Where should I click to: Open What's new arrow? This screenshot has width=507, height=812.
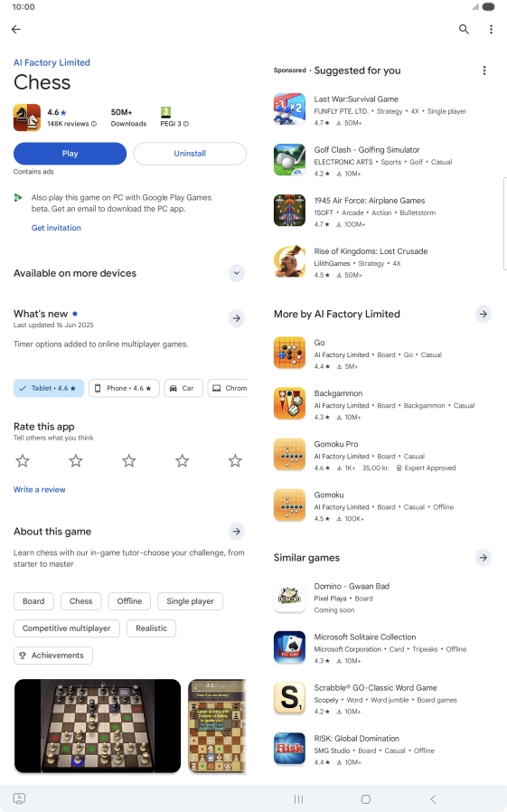[237, 318]
